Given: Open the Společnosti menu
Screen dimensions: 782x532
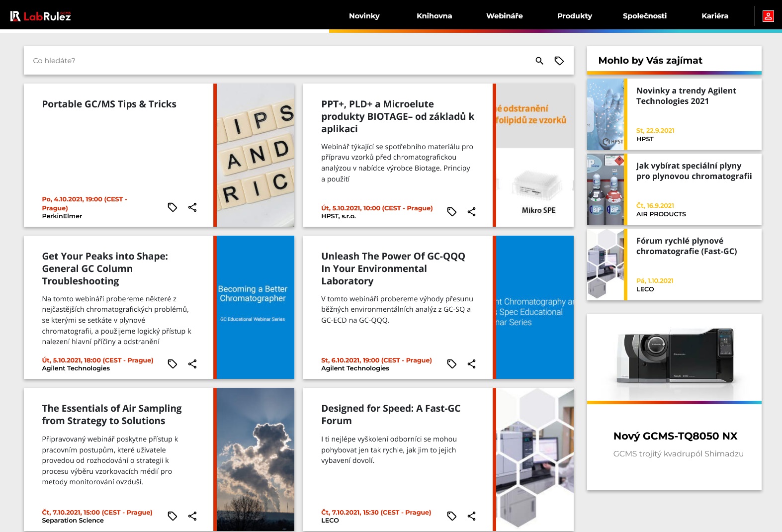Looking at the screenshot, I should click(645, 16).
